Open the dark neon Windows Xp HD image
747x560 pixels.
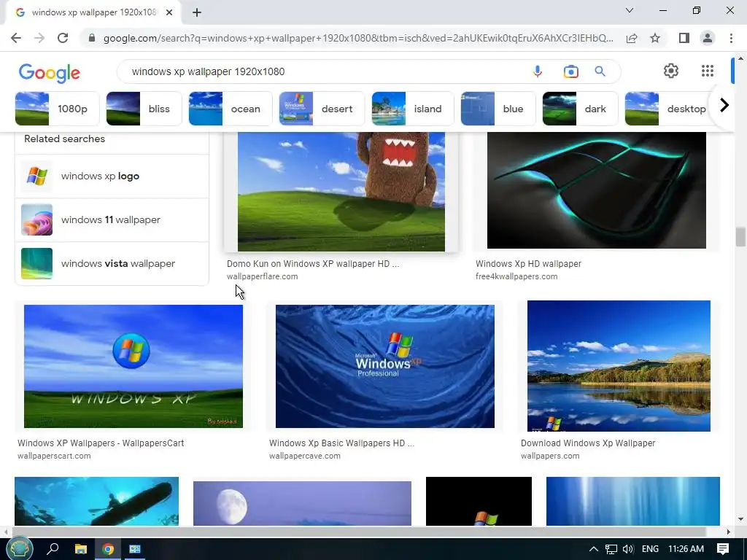(x=597, y=190)
